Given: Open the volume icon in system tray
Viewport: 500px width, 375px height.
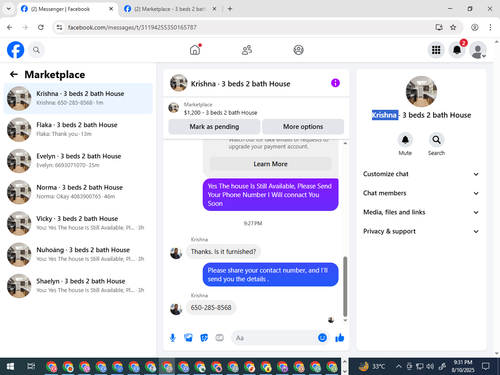Looking at the screenshot, I should pyautogui.click(x=430, y=366).
